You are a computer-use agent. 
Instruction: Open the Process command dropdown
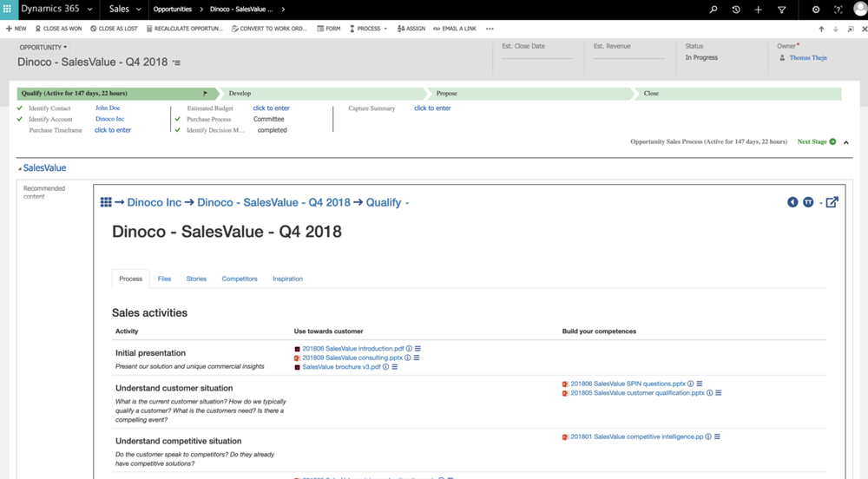tap(385, 29)
